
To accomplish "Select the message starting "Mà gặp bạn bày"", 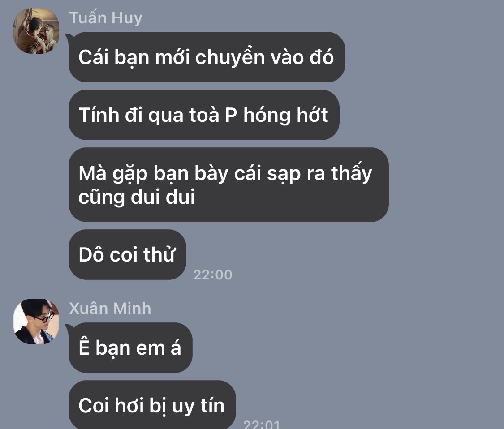I will (228, 185).
